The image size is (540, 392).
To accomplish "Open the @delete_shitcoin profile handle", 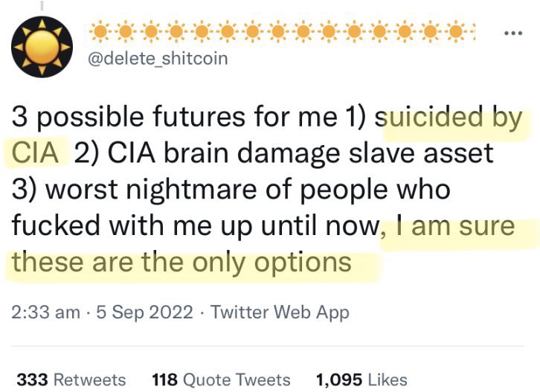I will [158, 57].
